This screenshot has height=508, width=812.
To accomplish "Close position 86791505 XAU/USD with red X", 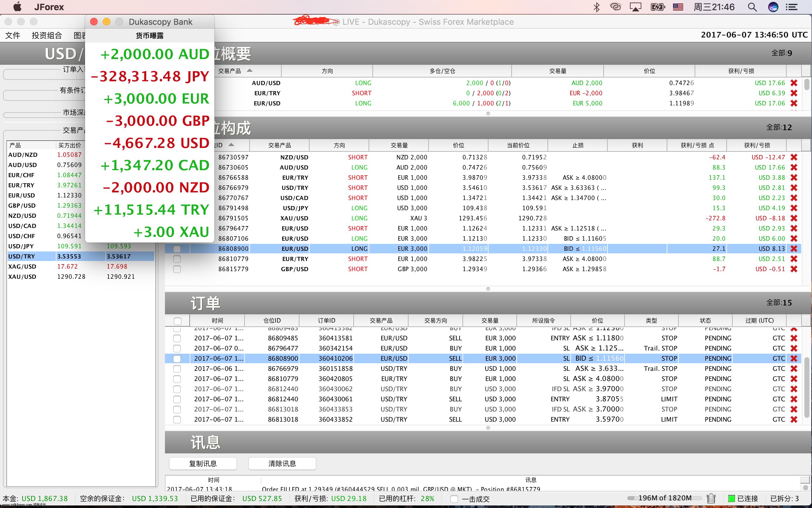I will coord(794,218).
